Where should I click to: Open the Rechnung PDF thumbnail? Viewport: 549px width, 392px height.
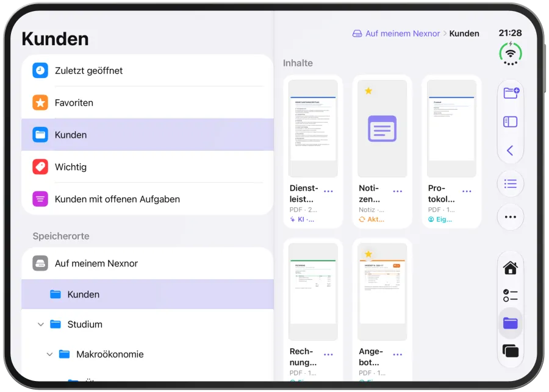coord(313,291)
